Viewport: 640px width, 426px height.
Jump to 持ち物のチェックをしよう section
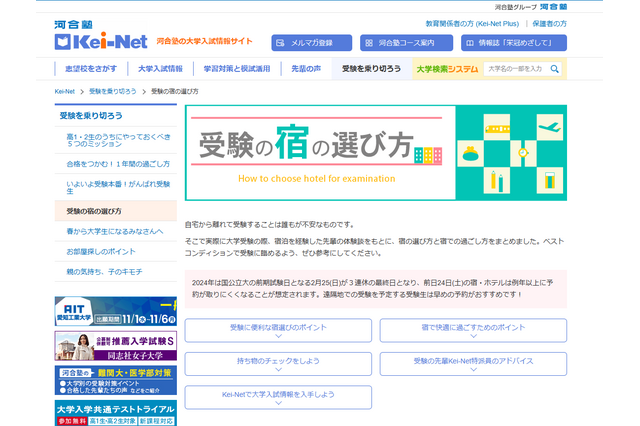point(278,364)
